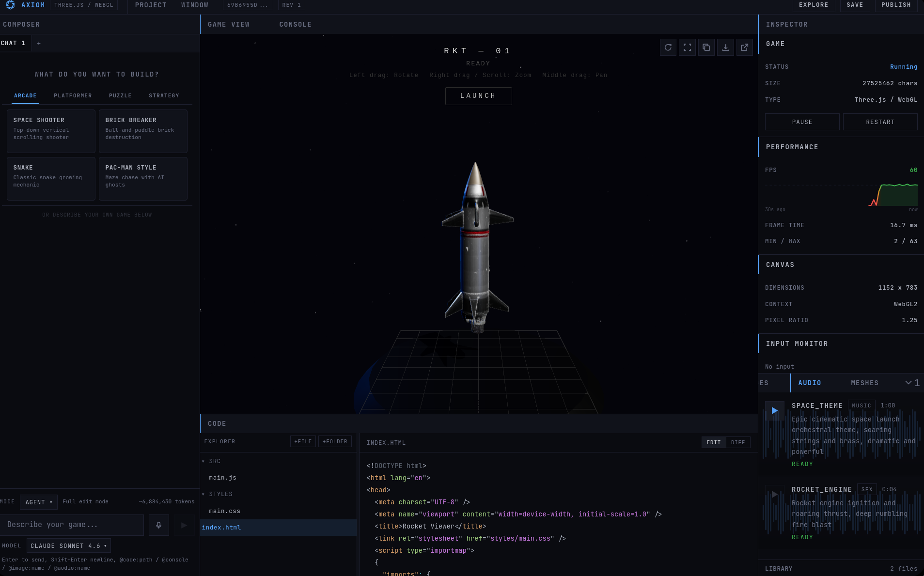Enter fullscreen game view
The width and height of the screenshot is (924, 576).
tap(687, 47)
